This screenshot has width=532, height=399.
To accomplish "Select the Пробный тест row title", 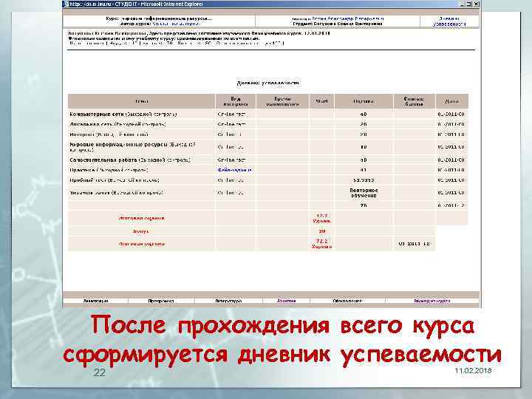I will tap(115, 180).
